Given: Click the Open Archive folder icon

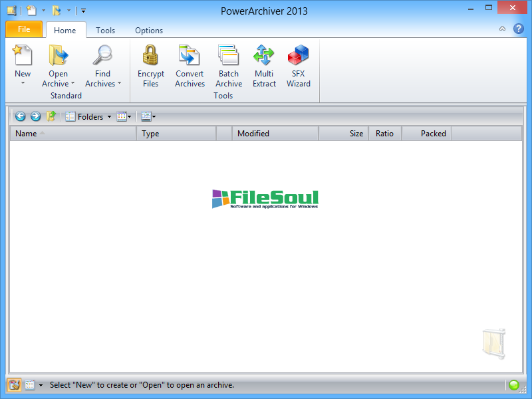Looking at the screenshot, I should click(59, 55).
